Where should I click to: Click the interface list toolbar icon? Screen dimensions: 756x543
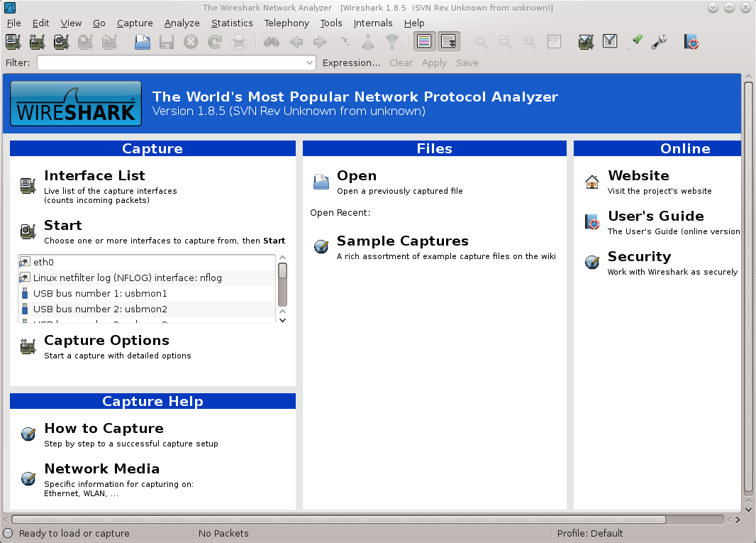tap(13, 42)
